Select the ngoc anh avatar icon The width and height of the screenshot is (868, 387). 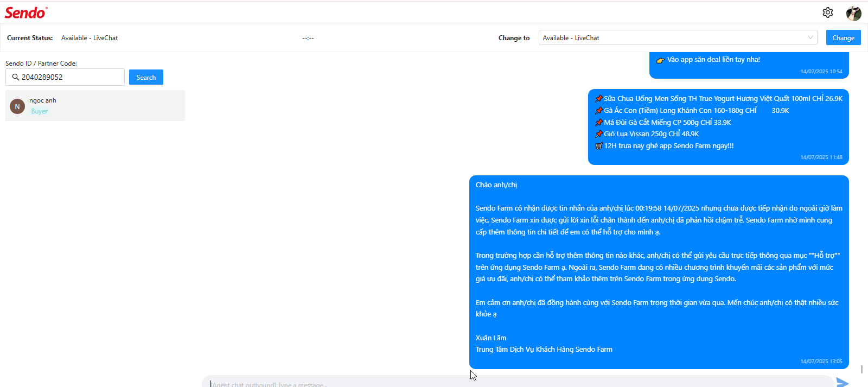tap(17, 106)
